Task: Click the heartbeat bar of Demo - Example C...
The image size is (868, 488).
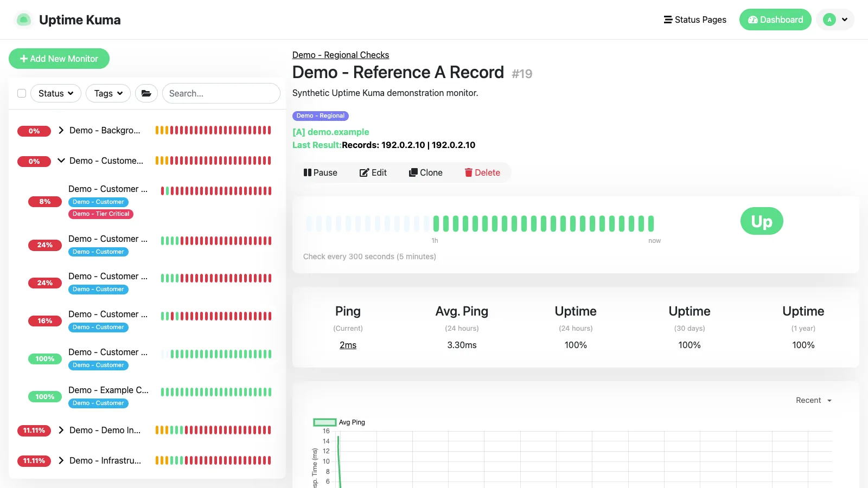Action: click(216, 392)
